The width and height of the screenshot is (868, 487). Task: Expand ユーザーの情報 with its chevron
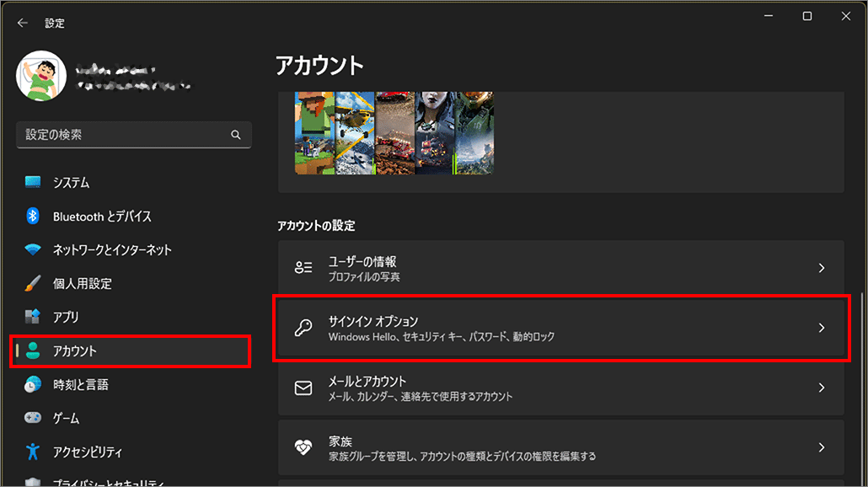(822, 268)
